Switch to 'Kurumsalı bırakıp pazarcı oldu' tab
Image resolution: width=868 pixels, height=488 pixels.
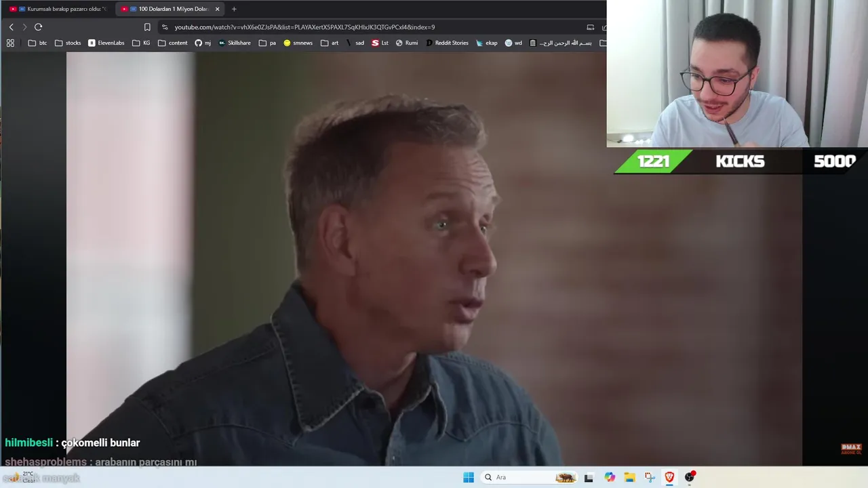coord(58,9)
